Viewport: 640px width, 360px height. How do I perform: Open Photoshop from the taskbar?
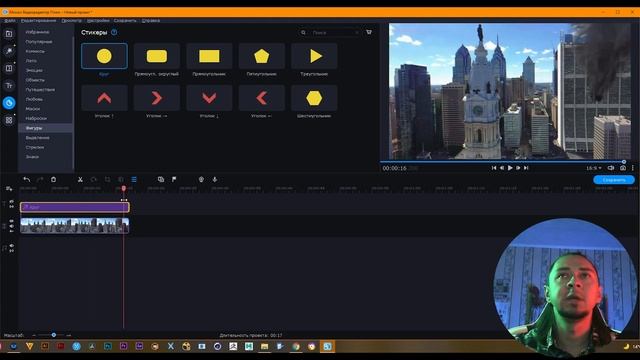[x=108, y=347]
